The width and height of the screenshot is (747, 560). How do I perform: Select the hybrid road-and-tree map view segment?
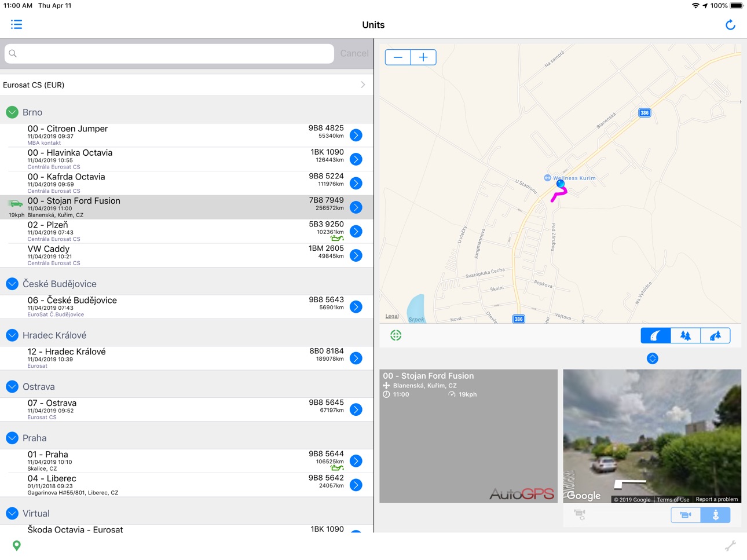(x=715, y=335)
